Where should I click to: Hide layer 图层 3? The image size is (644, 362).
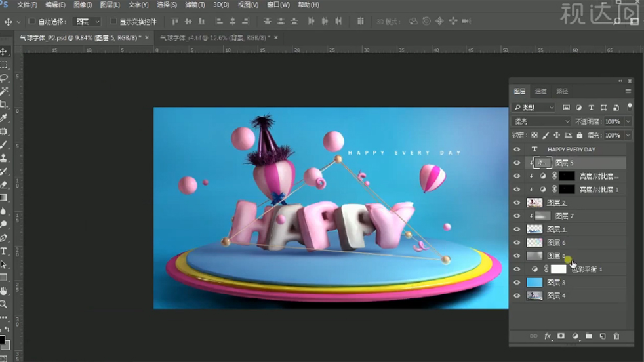[517, 282]
